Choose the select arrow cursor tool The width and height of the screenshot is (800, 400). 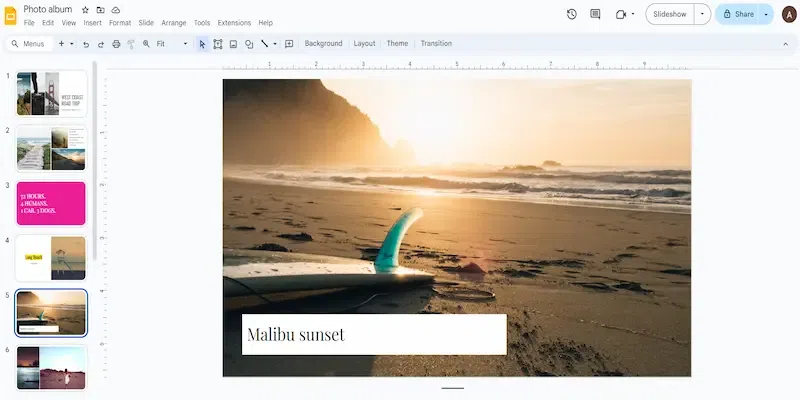[x=203, y=44]
